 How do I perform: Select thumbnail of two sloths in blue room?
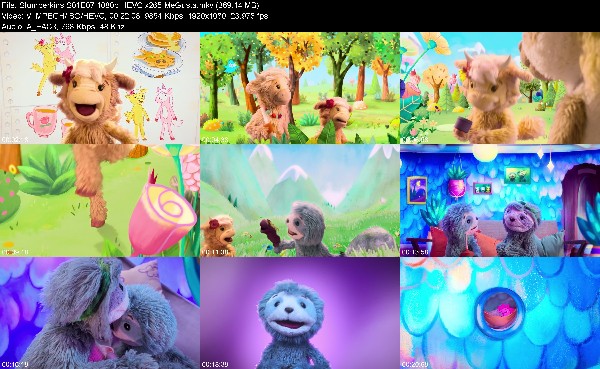(500, 201)
